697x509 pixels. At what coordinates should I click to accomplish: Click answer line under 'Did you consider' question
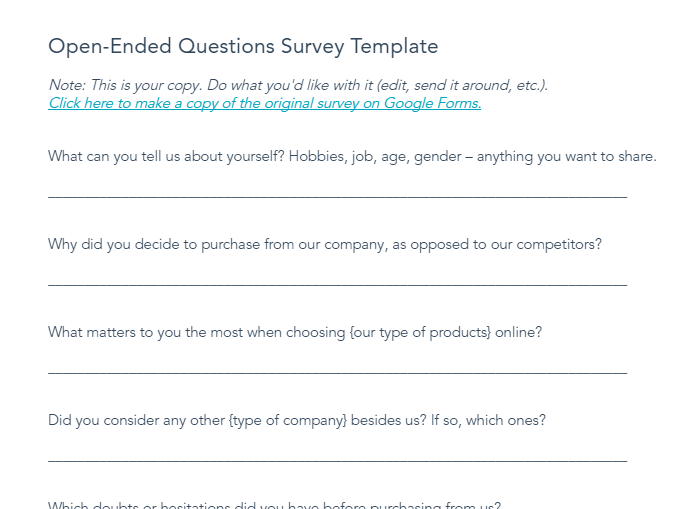coord(337,460)
